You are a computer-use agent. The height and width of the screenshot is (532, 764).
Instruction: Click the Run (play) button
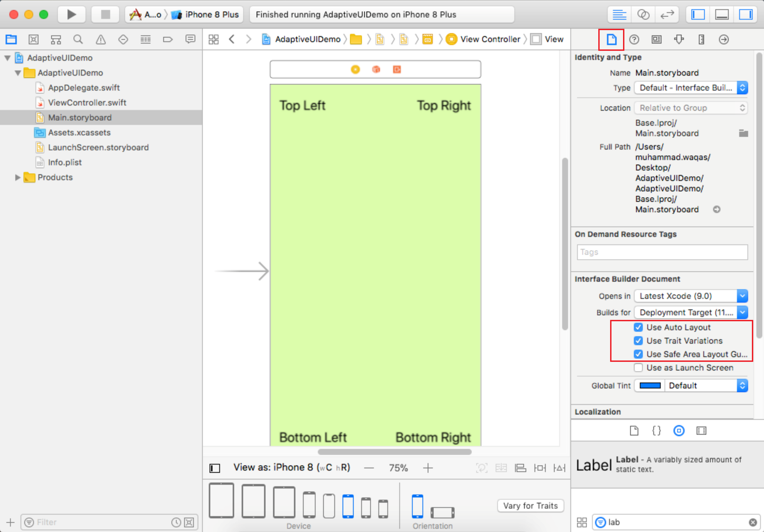coord(71,15)
